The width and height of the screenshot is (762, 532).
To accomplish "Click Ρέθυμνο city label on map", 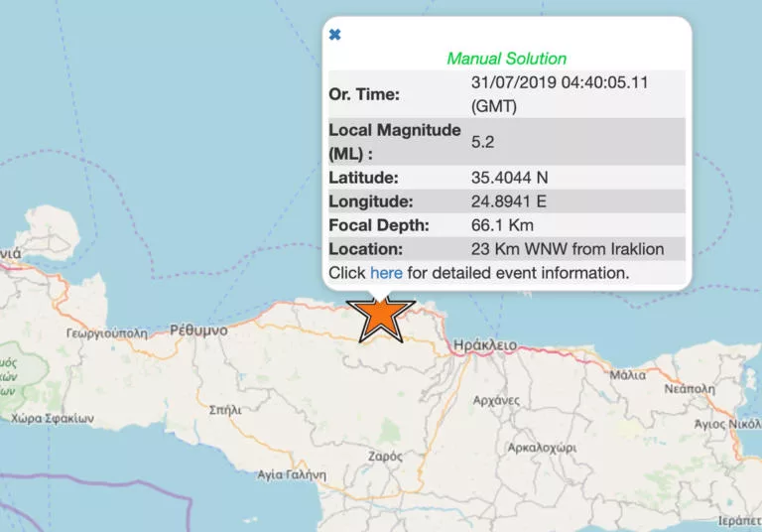I will click(x=198, y=331).
